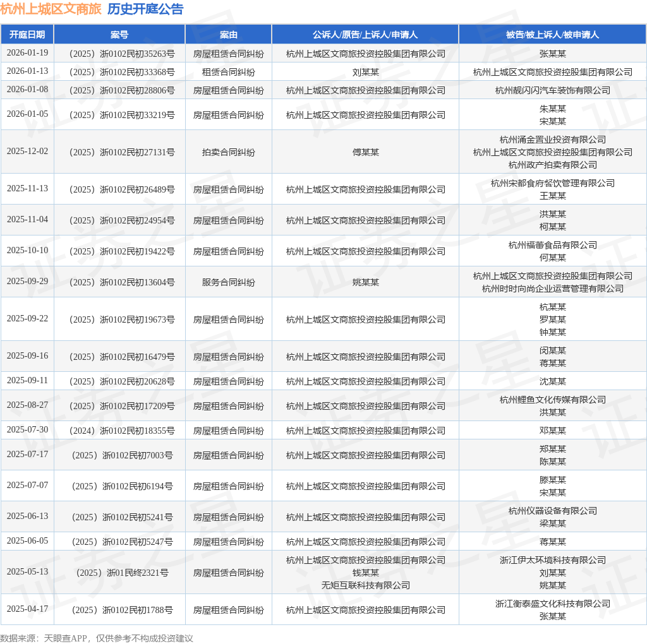Click date cell 2025-09-22

tap(27, 318)
